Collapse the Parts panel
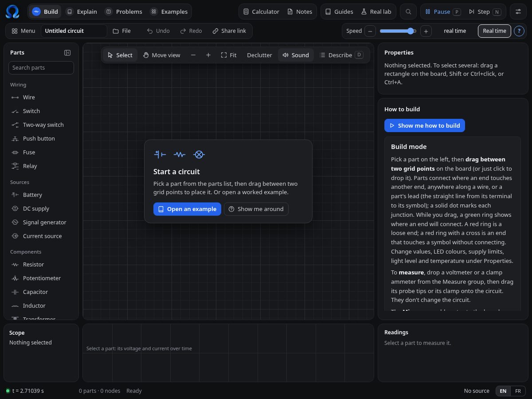Screen dimensions: 532x399 pos(67,53)
